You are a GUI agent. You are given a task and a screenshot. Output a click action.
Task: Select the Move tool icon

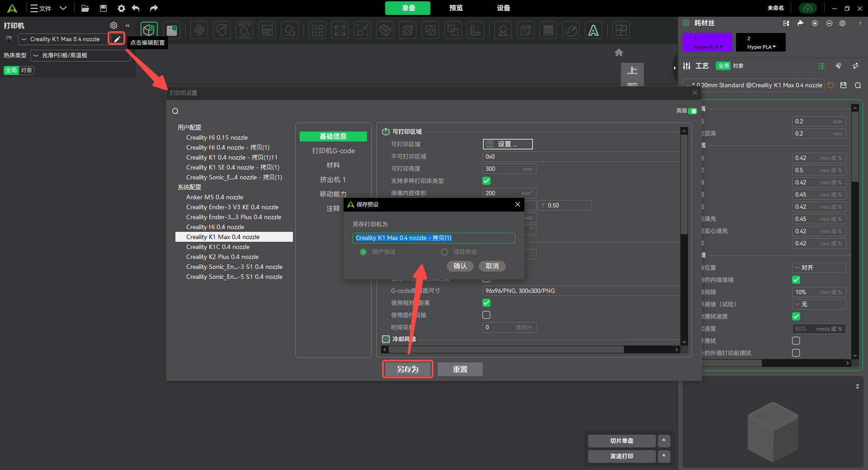pos(199,30)
